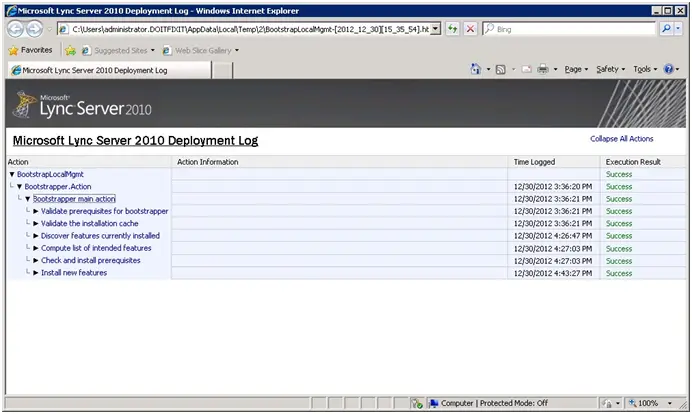692x414 pixels.
Task: Collapse the Bootstrapper main action triangle
Action: click(27, 199)
